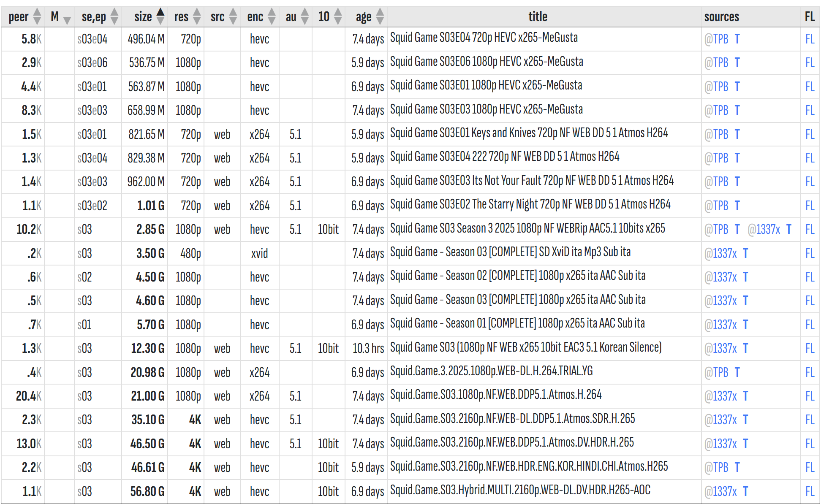Click T icon for S03E06 1080p MeGusta
821x504 pixels.
[737, 62]
